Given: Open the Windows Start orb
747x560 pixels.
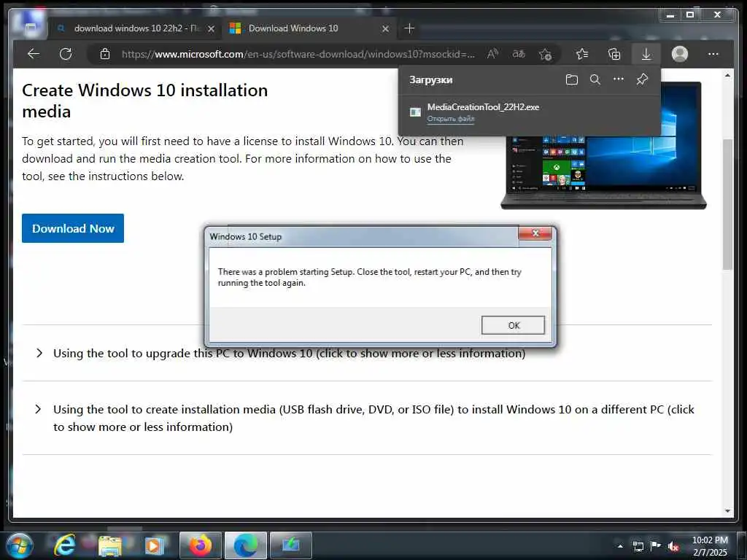Looking at the screenshot, I should pos(19,545).
